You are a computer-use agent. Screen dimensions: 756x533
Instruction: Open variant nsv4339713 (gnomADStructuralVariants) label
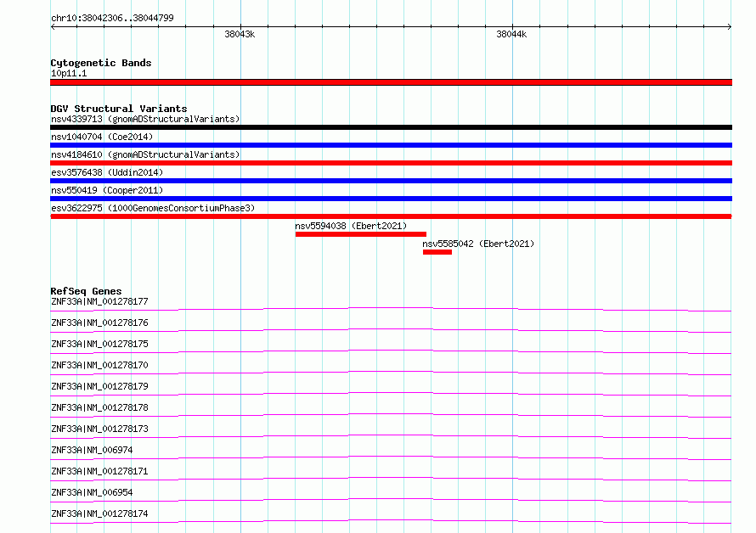tap(145, 119)
